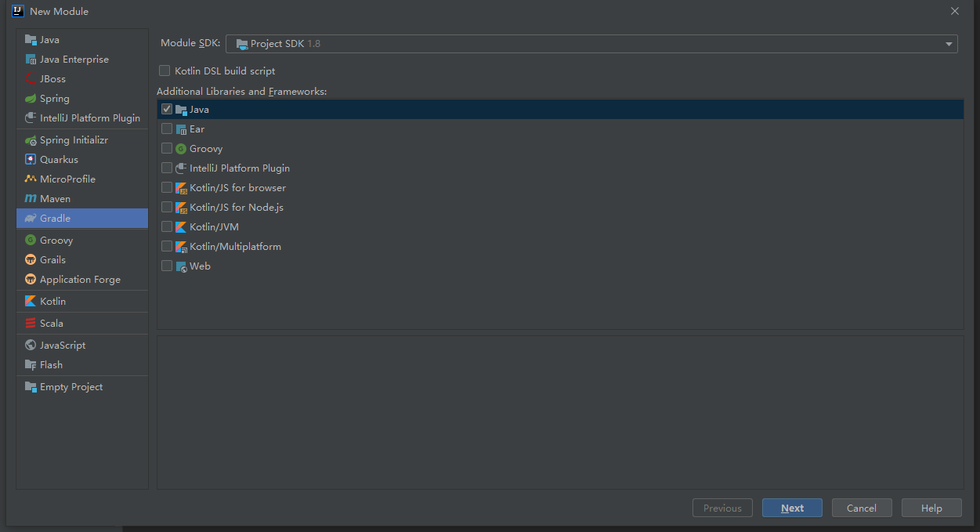Select the Quarkus icon
This screenshot has width=980, height=532.
(31, 160)
